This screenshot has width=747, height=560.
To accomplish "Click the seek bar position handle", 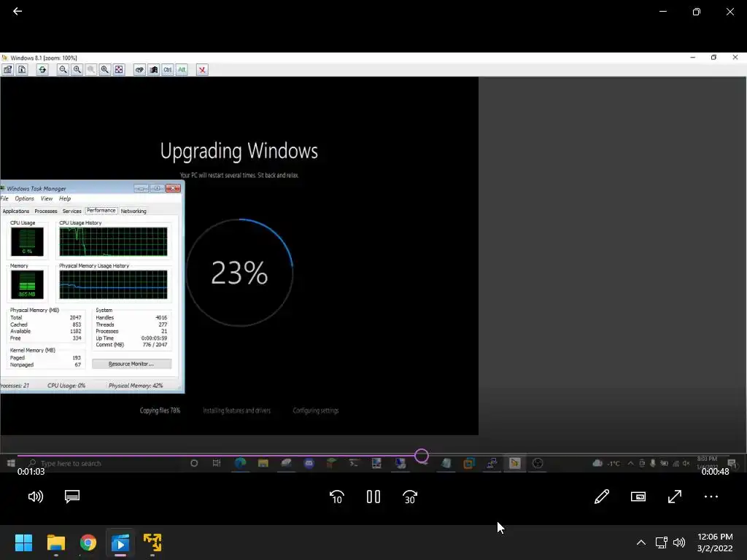I will point(421,456).
